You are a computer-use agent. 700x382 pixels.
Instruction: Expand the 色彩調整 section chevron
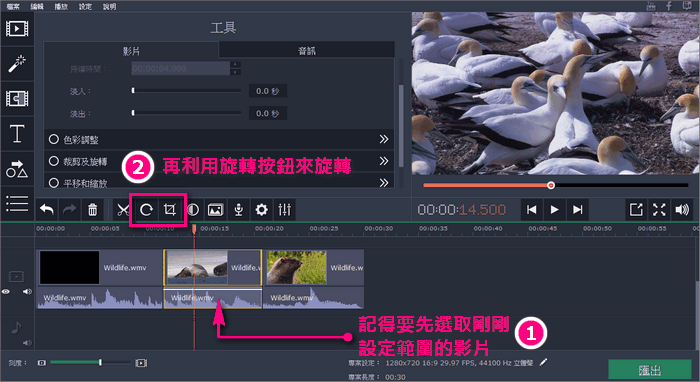point(383,139)
